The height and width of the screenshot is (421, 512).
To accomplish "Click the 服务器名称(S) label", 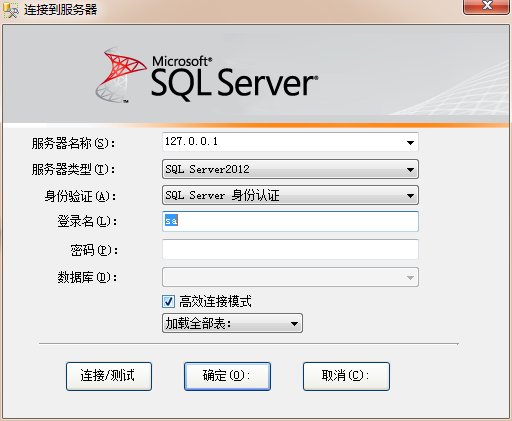I will pos(73,144).
